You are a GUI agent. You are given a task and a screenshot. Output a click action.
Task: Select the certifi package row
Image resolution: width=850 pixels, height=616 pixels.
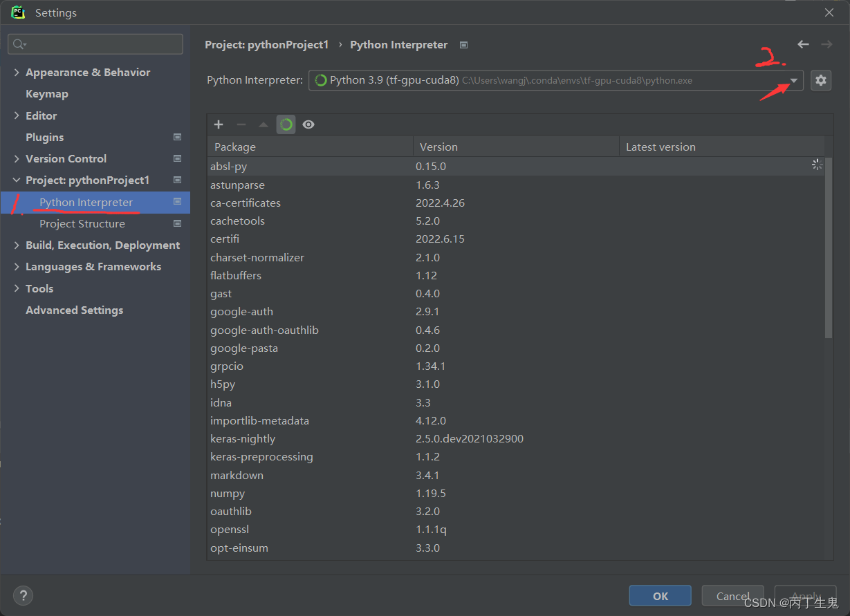point(516,239)
